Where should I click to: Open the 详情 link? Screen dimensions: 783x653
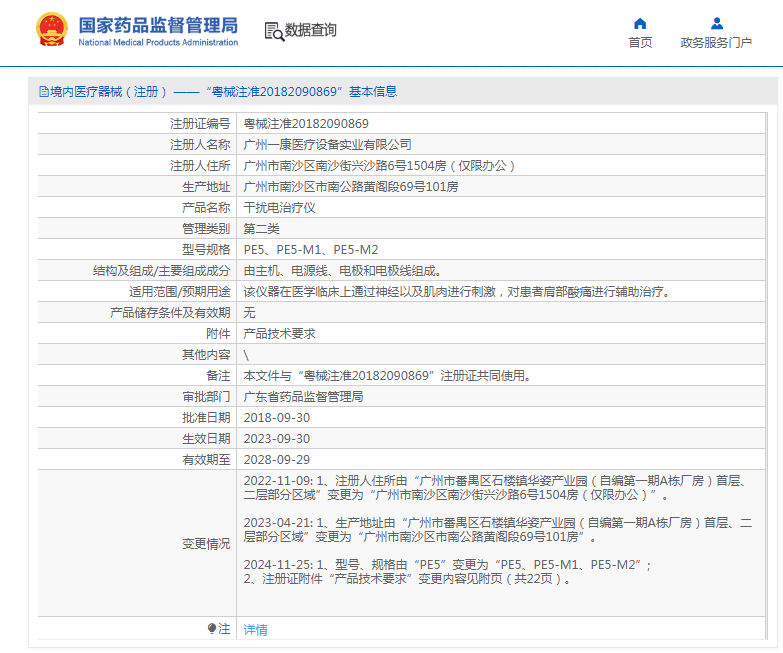click(255, 630)
